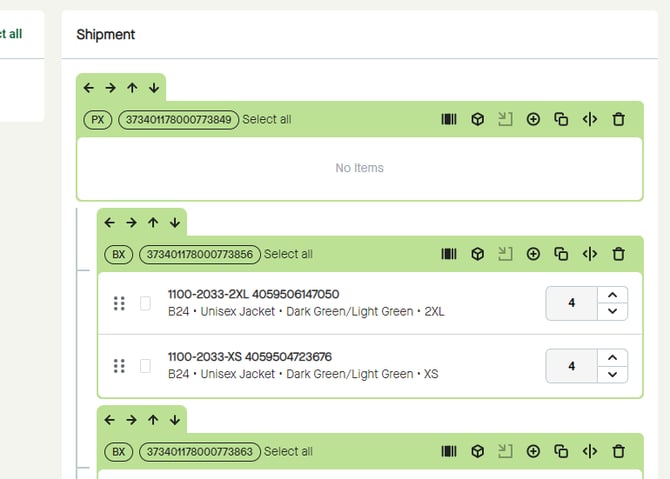The image size is (670, 479).
Task: Duplicate BX container 373401178000773856 using copy icon
Action: [561, 254]
